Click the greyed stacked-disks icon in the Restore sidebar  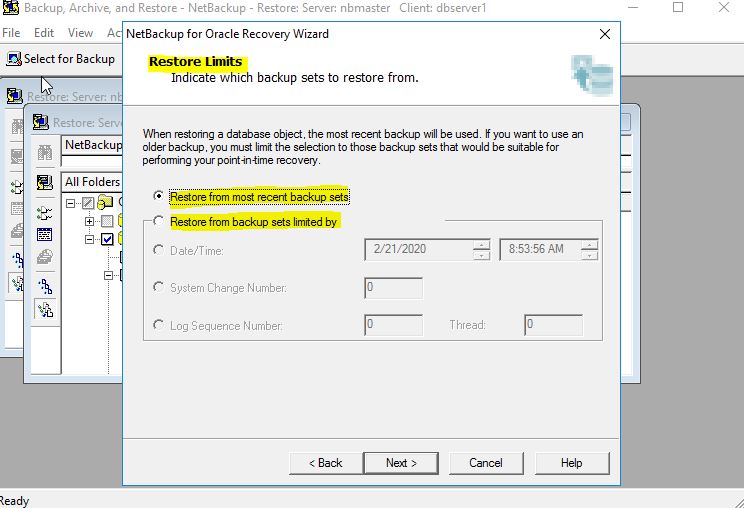(x=45, y=257)
